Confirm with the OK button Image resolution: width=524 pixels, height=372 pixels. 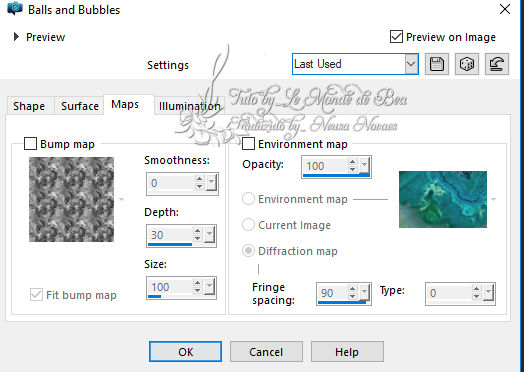tap(185, 352)
